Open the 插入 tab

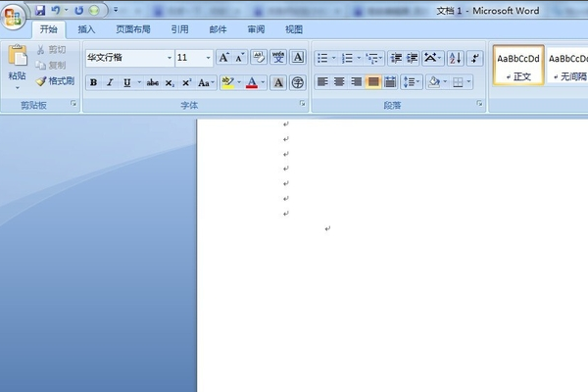click(86, 29)
